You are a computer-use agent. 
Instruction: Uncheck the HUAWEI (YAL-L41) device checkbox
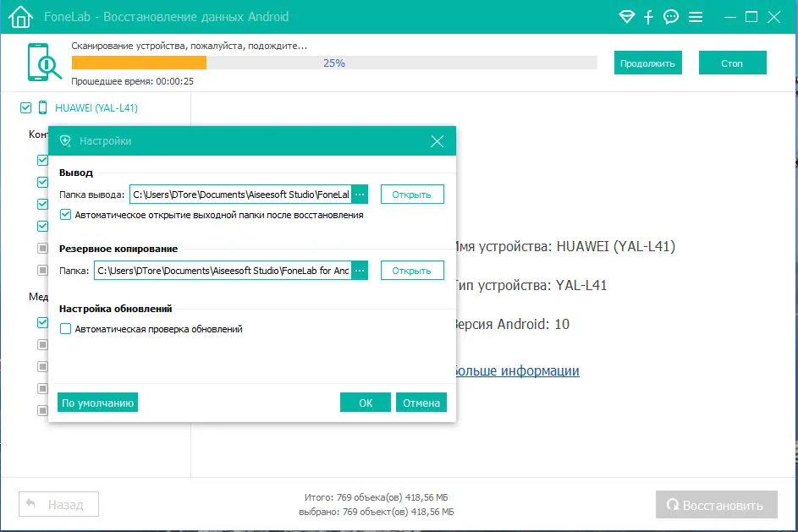[25, 107]
